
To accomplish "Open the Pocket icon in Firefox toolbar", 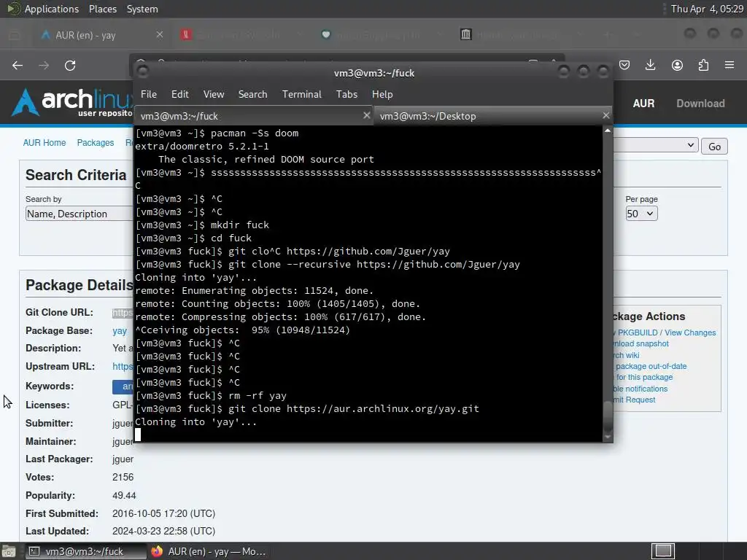I will point(624,65).
